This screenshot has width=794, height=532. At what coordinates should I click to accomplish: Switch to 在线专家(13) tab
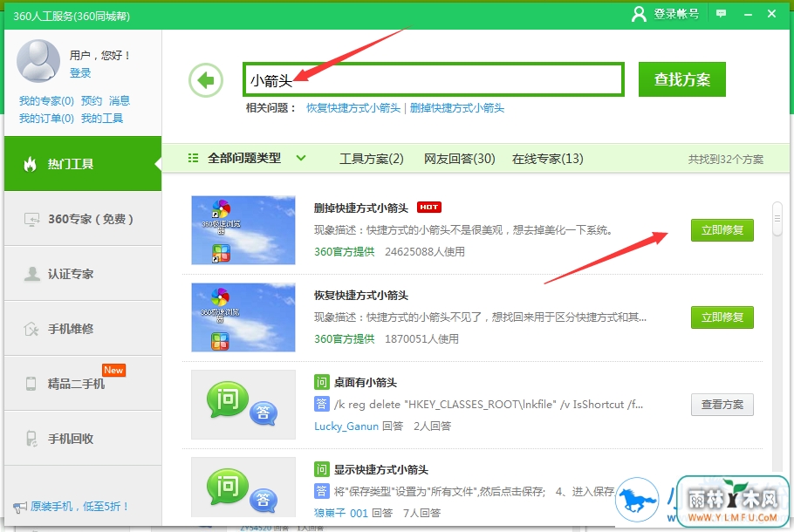point(547,159)
